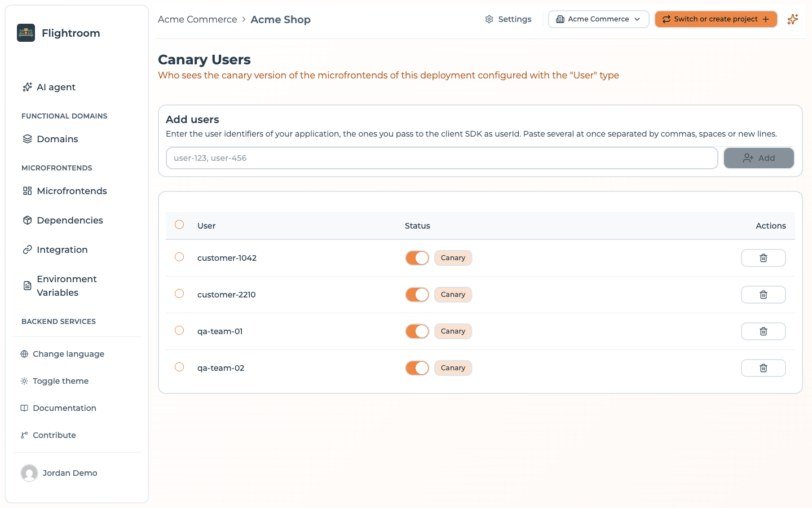
Task: Open the AI agent page
Action: pos(49,87)
